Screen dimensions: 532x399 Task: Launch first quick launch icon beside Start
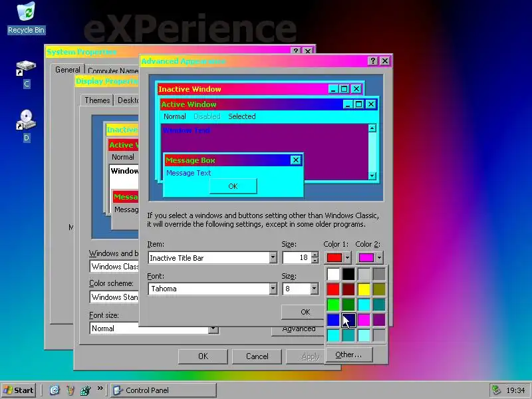pos(55,390)
